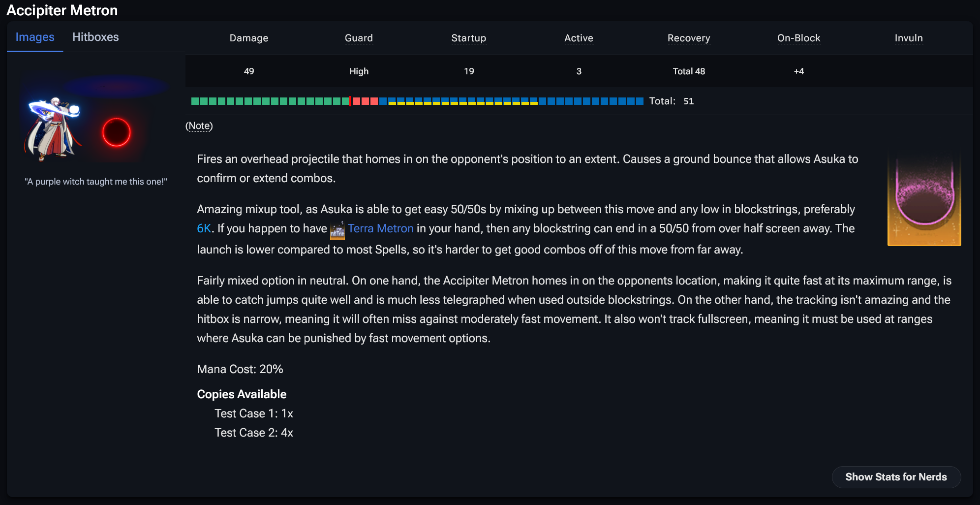
Task: Click the Recovery column header
Action: tap(689, 38)
